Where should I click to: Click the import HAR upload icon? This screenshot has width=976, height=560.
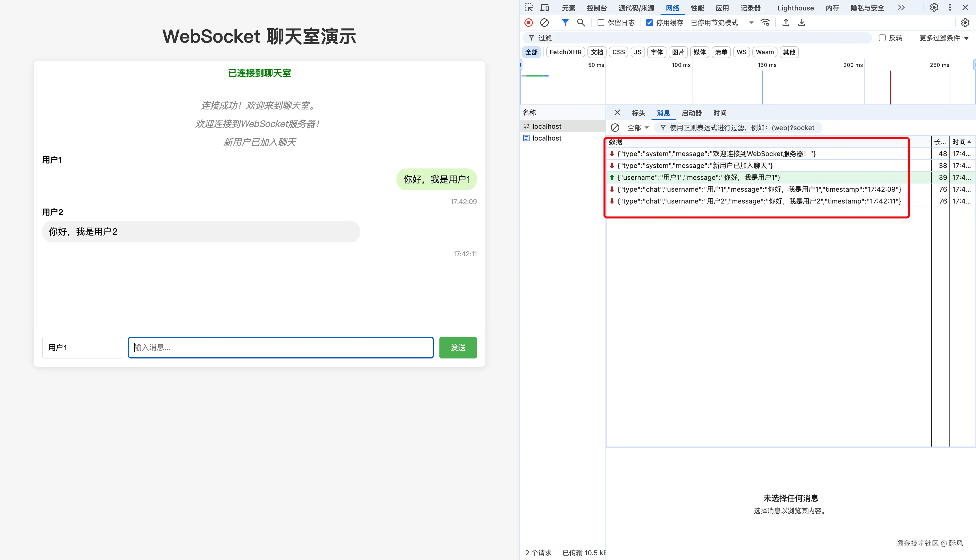786,23
